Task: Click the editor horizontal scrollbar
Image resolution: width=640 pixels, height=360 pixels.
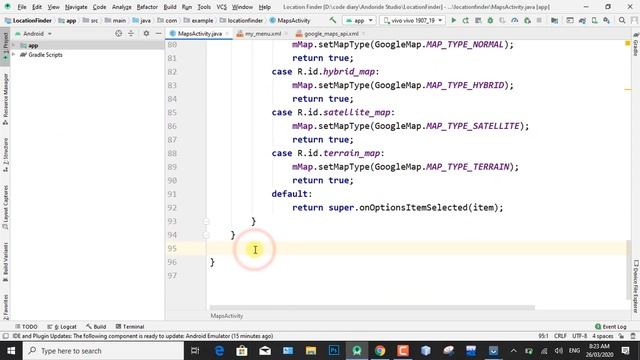Action: [x=372, y=307]
